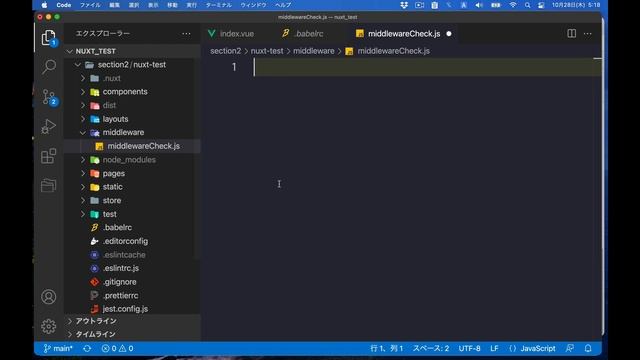Click the line and column indicator 行 1、列 1
640x360 pixels.
tap(387, 349)
